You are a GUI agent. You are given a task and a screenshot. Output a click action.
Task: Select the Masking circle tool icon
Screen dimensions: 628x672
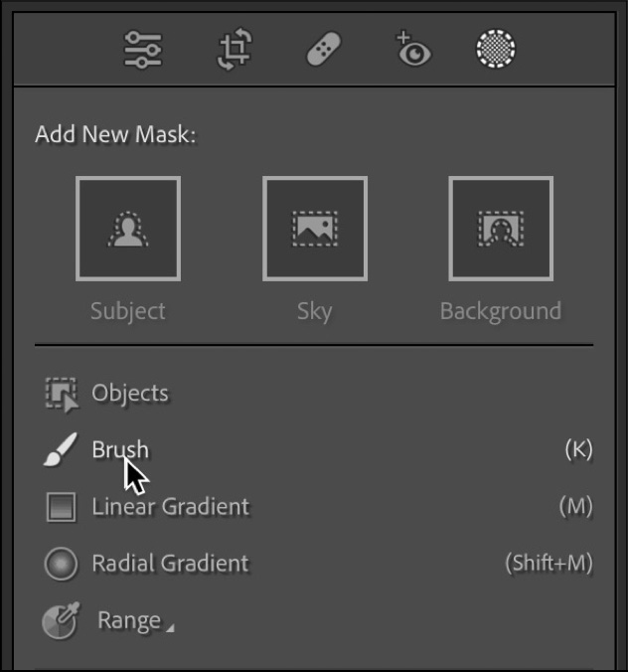494,50
